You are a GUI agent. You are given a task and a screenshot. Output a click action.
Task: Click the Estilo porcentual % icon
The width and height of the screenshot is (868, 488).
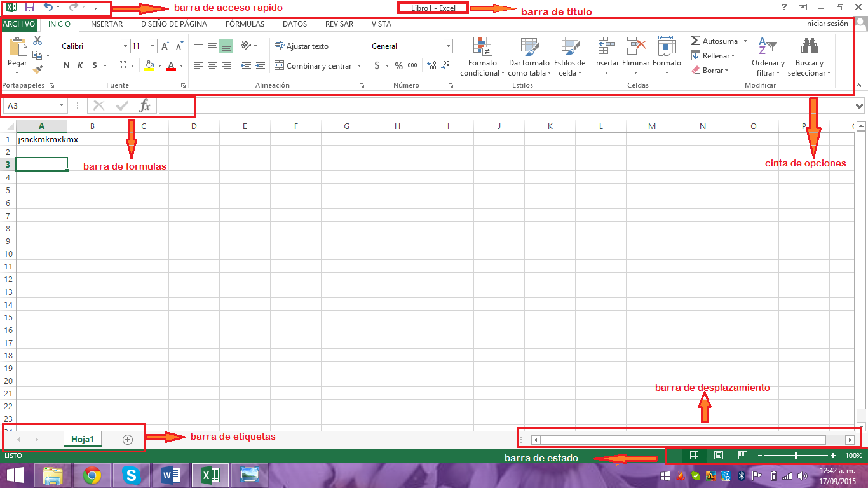coord(398,65)
